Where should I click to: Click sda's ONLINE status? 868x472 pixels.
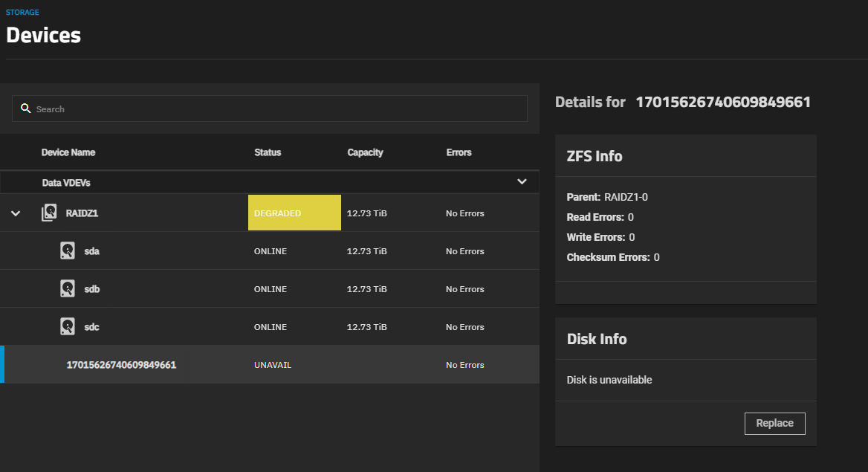point(271,251)
